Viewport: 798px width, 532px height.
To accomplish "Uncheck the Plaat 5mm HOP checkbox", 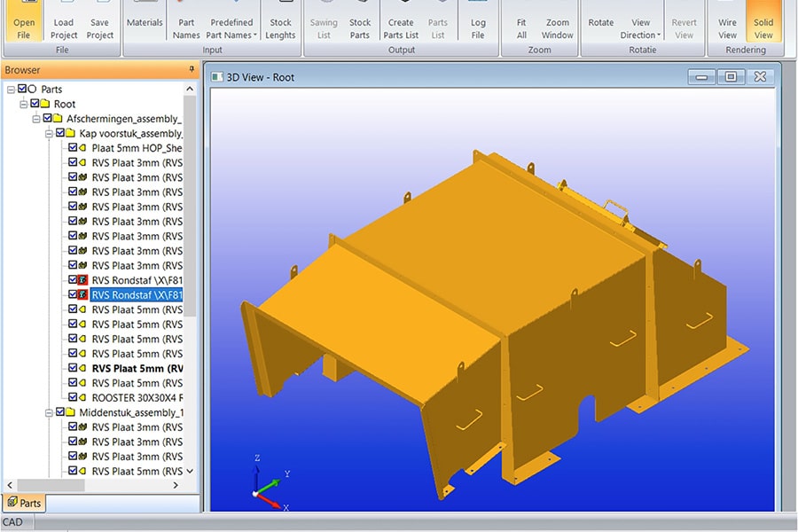I will (73, 148).
